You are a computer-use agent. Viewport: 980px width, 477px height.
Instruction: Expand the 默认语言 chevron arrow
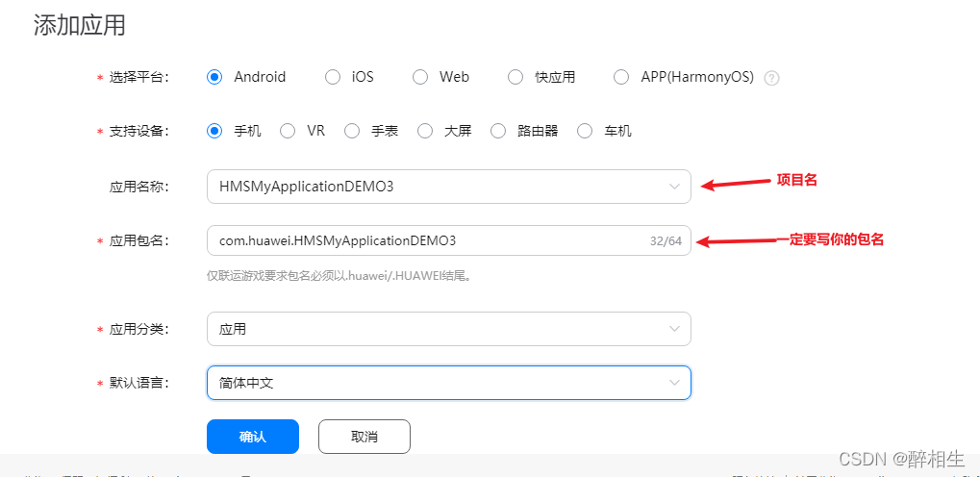click(x=674, y=383)
